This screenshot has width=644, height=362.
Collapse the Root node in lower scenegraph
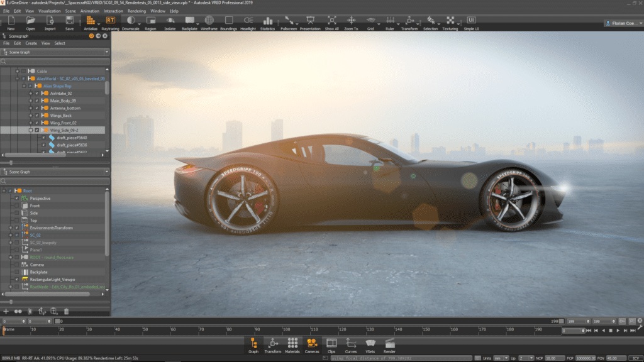[4, 190]
